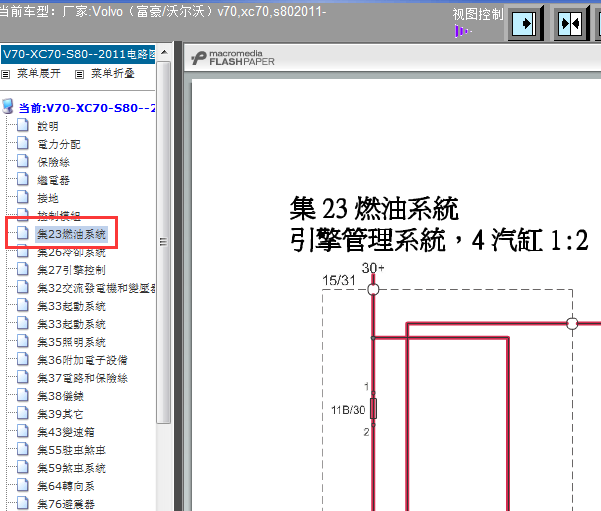Image resolution: width=601 pixels, height=511 pixels.
Task: Click the 菜单折叠 list icon
Action: click(x=79, y=74)
